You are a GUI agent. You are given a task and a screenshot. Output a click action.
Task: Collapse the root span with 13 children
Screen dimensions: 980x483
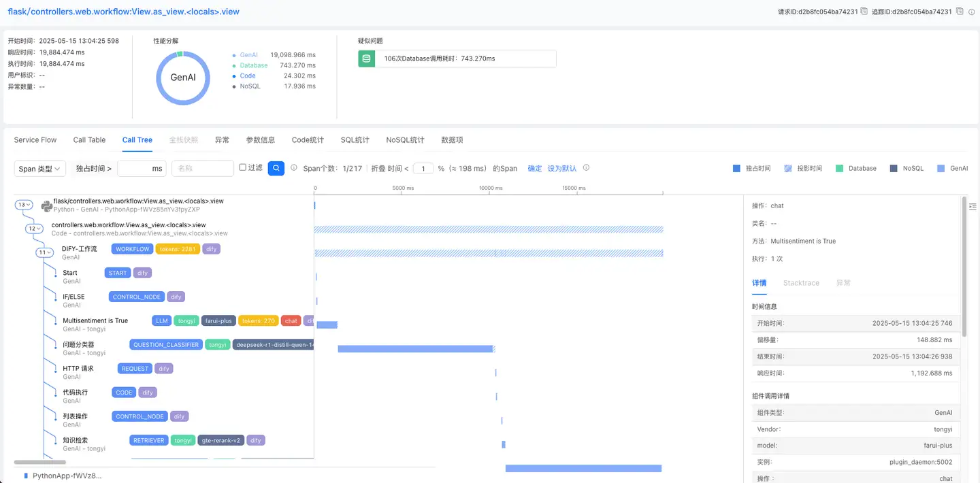[24, 205]
